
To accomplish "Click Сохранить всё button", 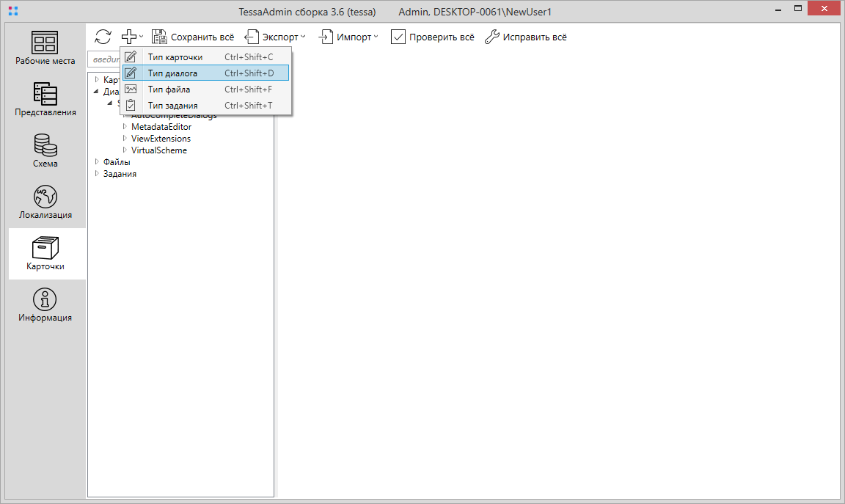I will click(x=193, y=37).
